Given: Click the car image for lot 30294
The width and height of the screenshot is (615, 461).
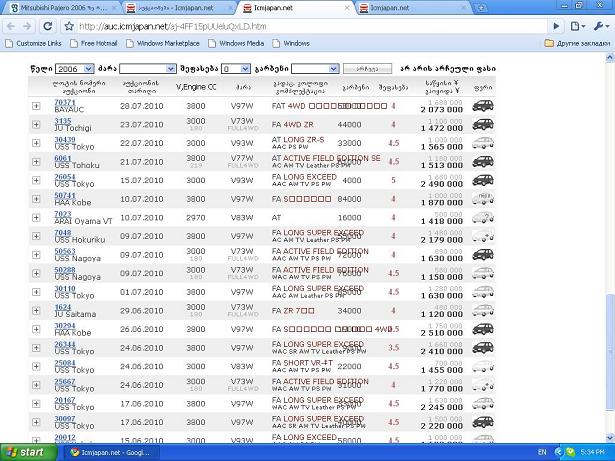Looking at the screenshot, I should point(483,329).
